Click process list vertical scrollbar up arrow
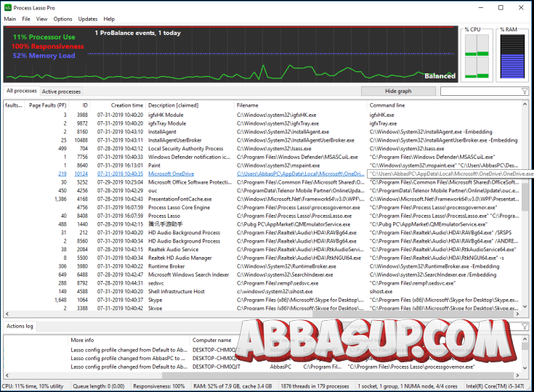This screenshot has width=534, height=392. click(525, 104)
